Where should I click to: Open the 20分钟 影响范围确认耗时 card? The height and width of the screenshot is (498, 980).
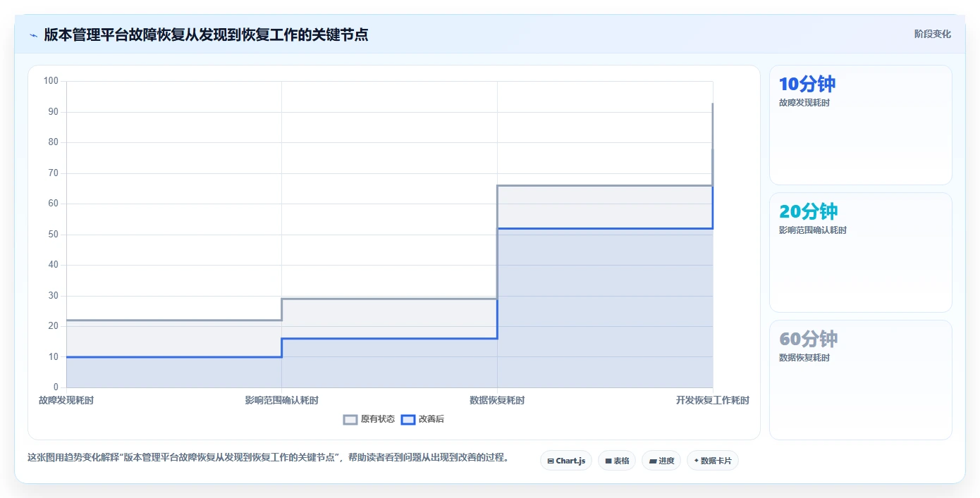point(861,253)
